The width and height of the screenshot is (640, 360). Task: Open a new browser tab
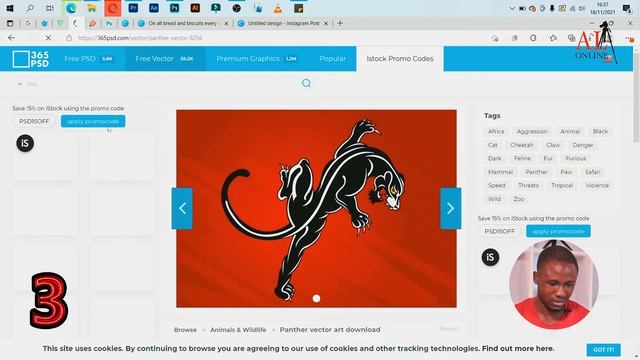(x=340, y=23)
